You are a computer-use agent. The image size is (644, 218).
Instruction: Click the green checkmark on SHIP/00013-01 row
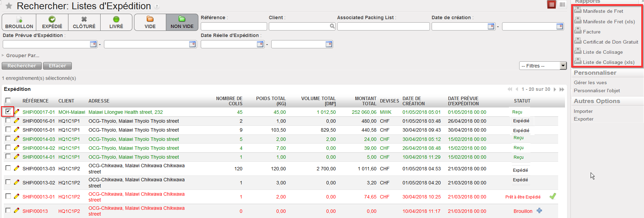point(552,196)
